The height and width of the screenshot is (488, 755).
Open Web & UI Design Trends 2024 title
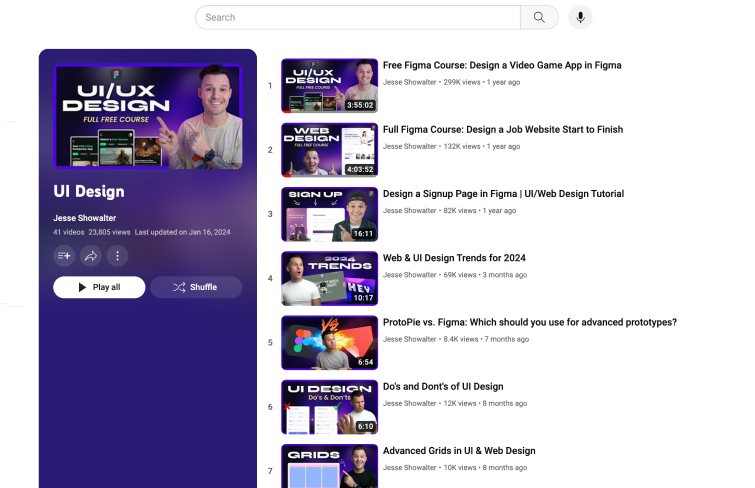click(x=454, y=258)
